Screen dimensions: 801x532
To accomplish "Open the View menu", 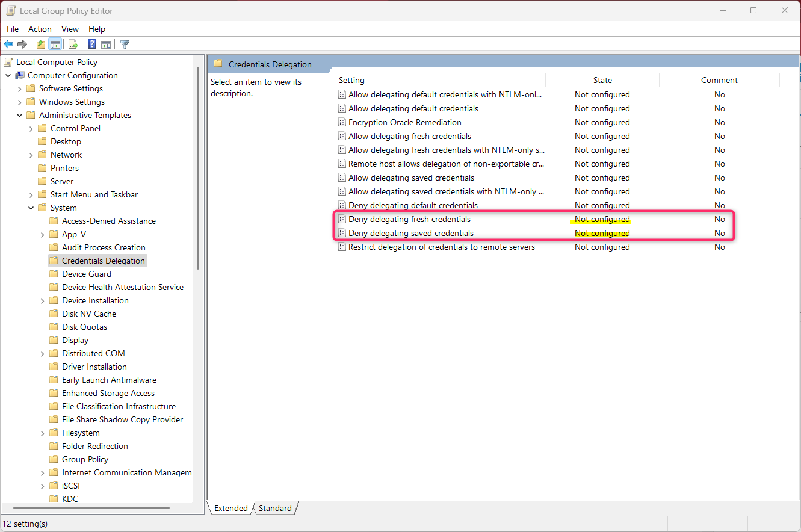I will [x=70, y=28].
